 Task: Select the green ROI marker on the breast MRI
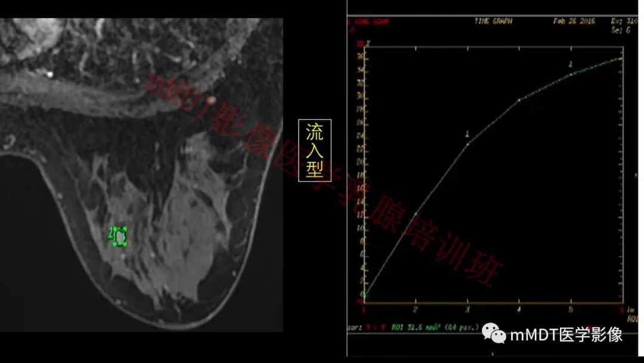coord(118,237)
